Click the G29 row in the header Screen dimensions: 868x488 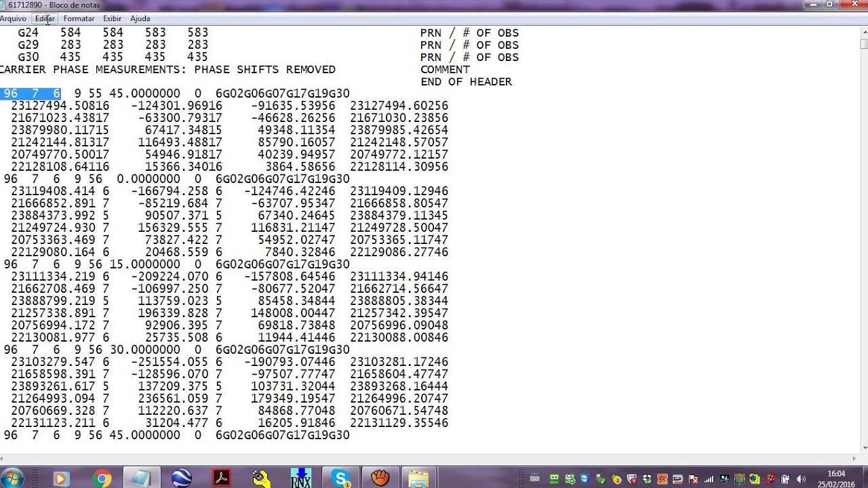113,45
